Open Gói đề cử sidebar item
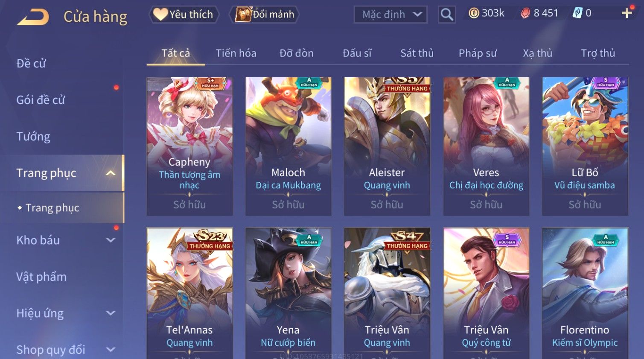 point(41,100)
